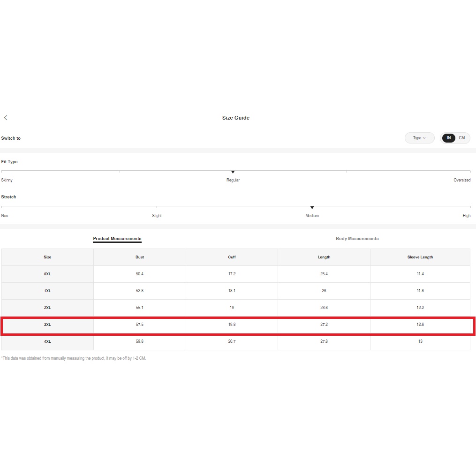476x476 pixels.
Task: Select the 1XL size row label
Action: 47,291
